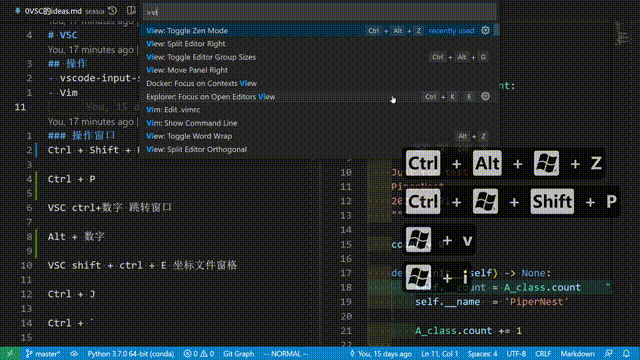Image resolution: width=640 pixels, height=360 pixels.
Task: Change indentation via 'Spaces: 4'
Action: pos(482,353)
